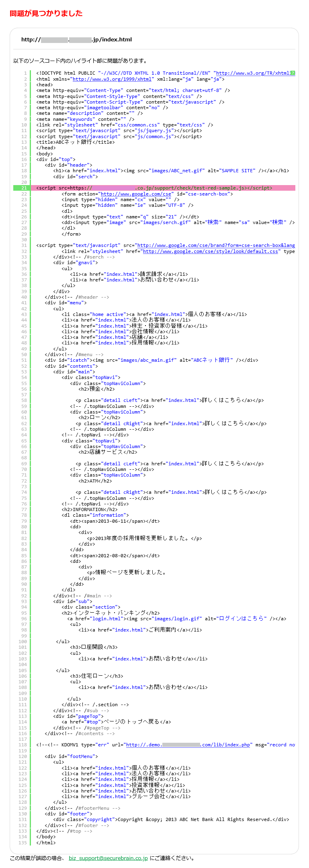
Task: Click the 'images/login.gif' source value
Action: point(175,619)
